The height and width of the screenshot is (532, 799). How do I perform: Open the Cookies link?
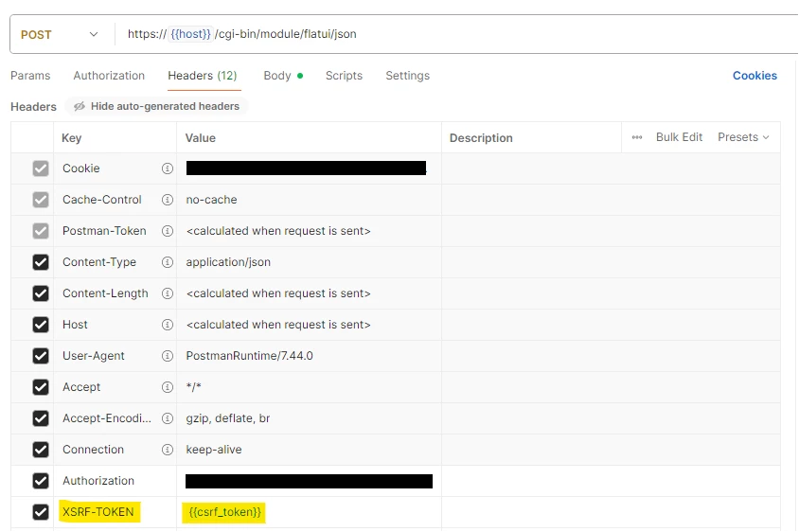click(x=755, y=76)
